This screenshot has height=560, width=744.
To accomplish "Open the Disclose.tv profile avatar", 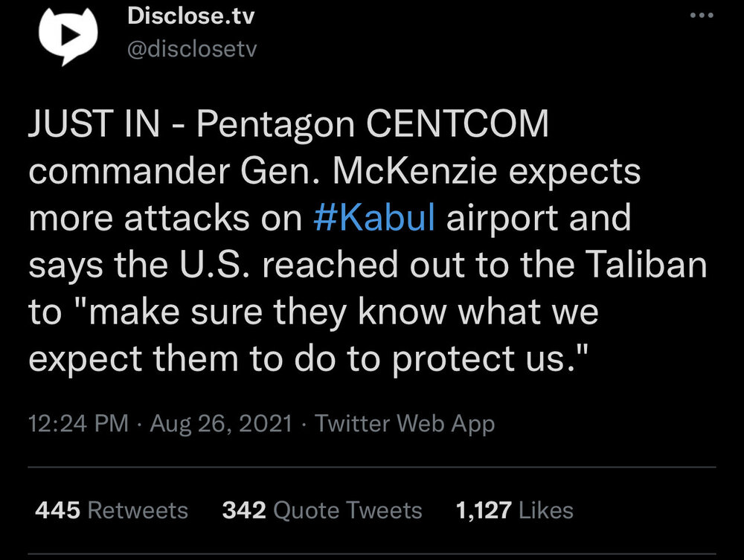I will click(68, 36).
